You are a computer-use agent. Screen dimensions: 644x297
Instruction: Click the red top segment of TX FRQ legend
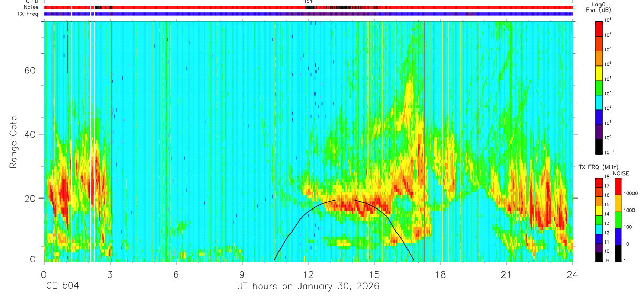pos(599,182)
